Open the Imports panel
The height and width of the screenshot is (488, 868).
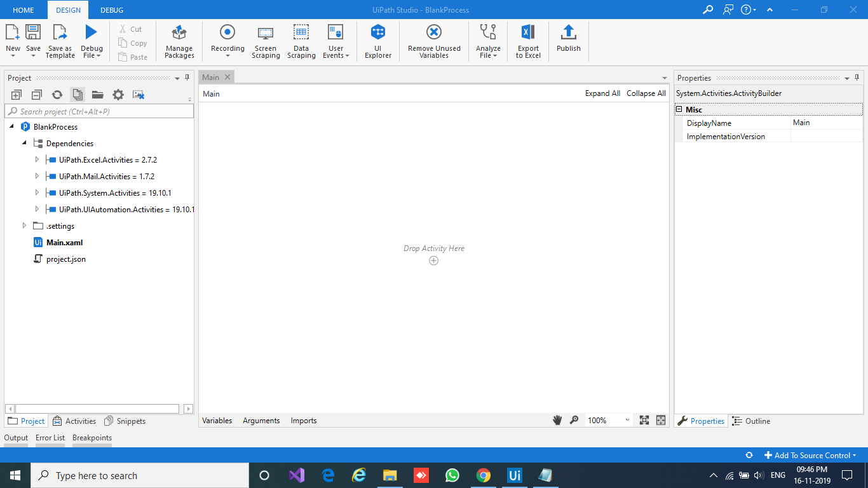pyautogui.click(x=304, y=420)
